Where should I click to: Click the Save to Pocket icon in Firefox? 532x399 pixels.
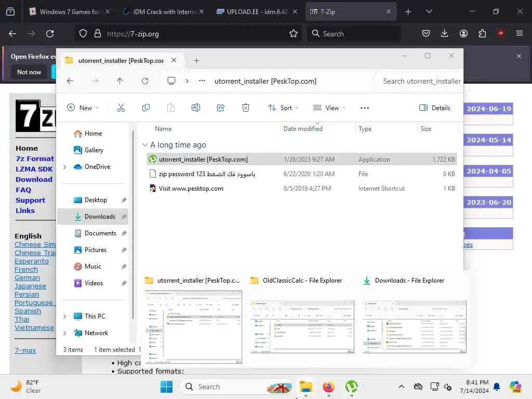tap(426, 33)
